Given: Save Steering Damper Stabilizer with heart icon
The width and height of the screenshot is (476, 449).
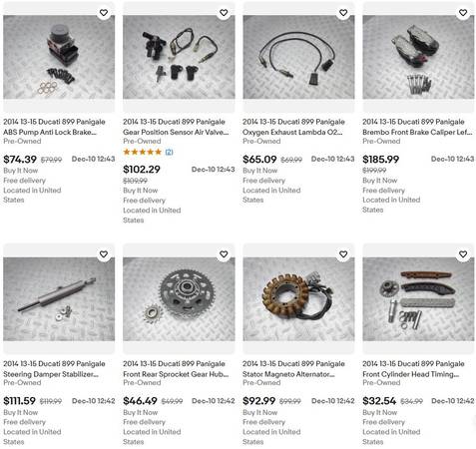Looking at the screenshot, I should point(104,254).
